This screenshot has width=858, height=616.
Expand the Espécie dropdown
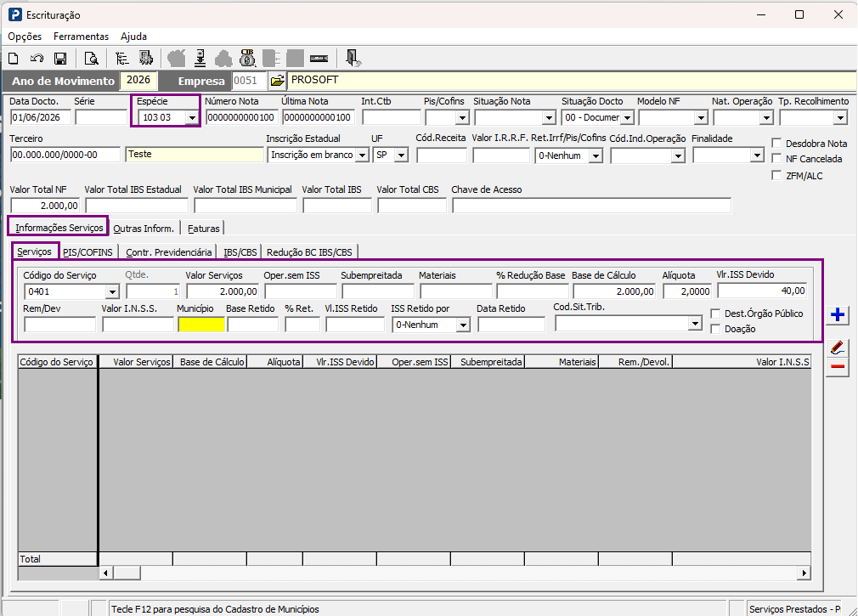tap(191, 117)
